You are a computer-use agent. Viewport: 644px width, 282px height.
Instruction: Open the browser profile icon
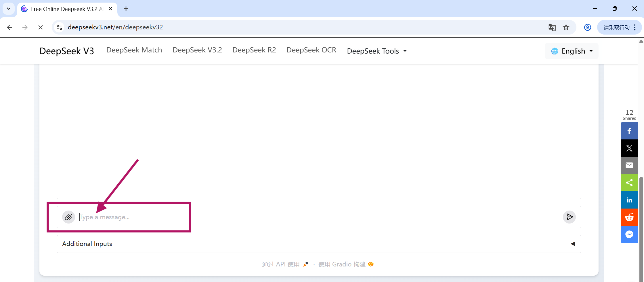click(588, 27)
